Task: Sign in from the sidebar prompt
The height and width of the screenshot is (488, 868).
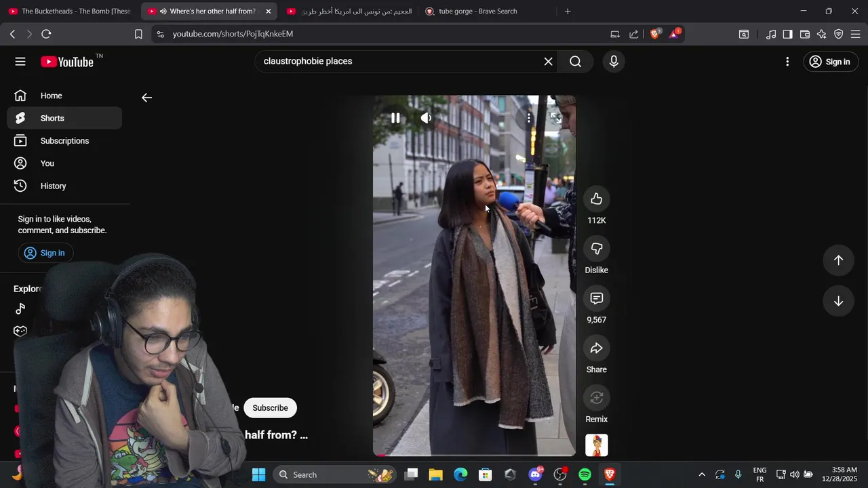Action: pyautogui.click(x=45, y=253)
